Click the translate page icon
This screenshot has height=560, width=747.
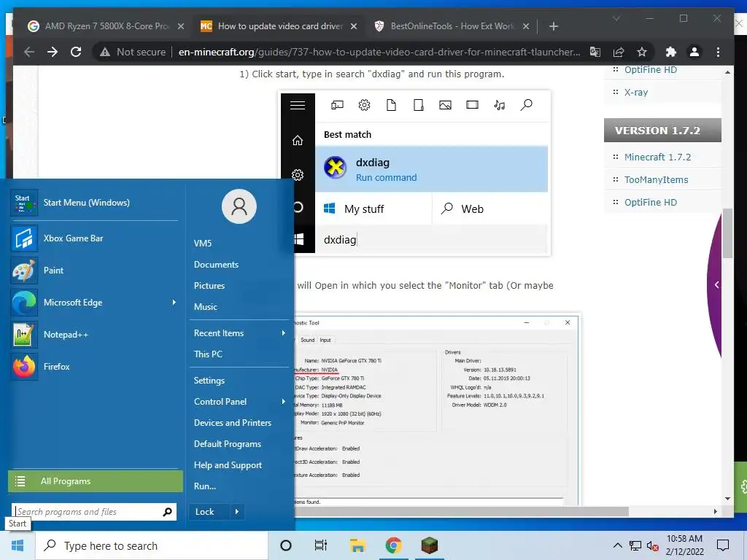tap(595, 52)
